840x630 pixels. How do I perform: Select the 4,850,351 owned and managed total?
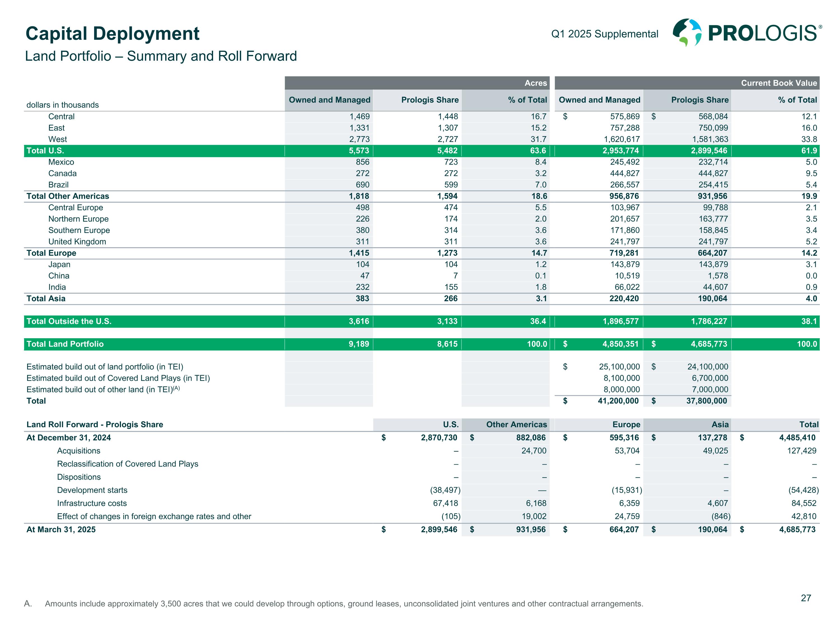(x=620, y=344)
